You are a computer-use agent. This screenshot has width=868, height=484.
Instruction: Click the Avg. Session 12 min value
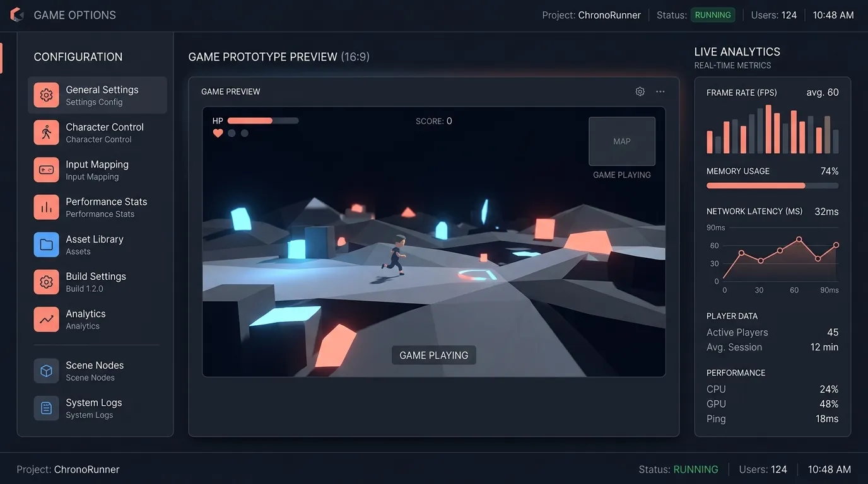point(824,347)
